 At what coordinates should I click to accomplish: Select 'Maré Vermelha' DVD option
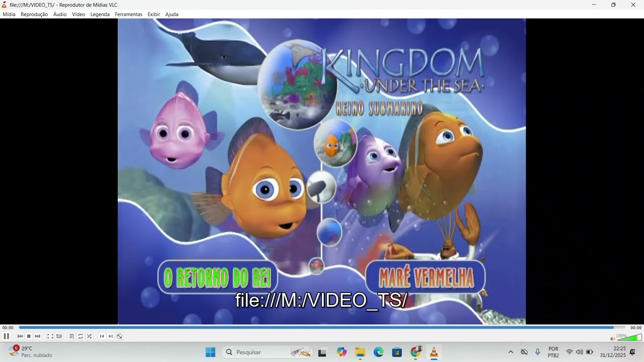tap(426, 277)
